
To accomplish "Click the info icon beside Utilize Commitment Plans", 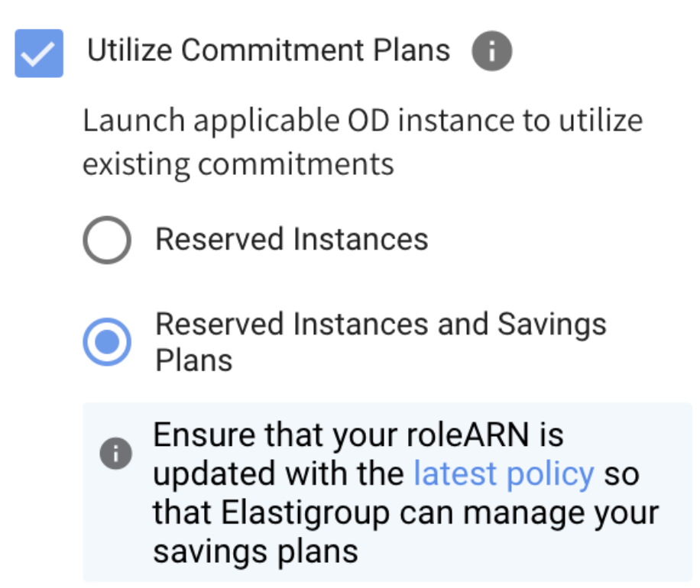I will click(491, 53).
